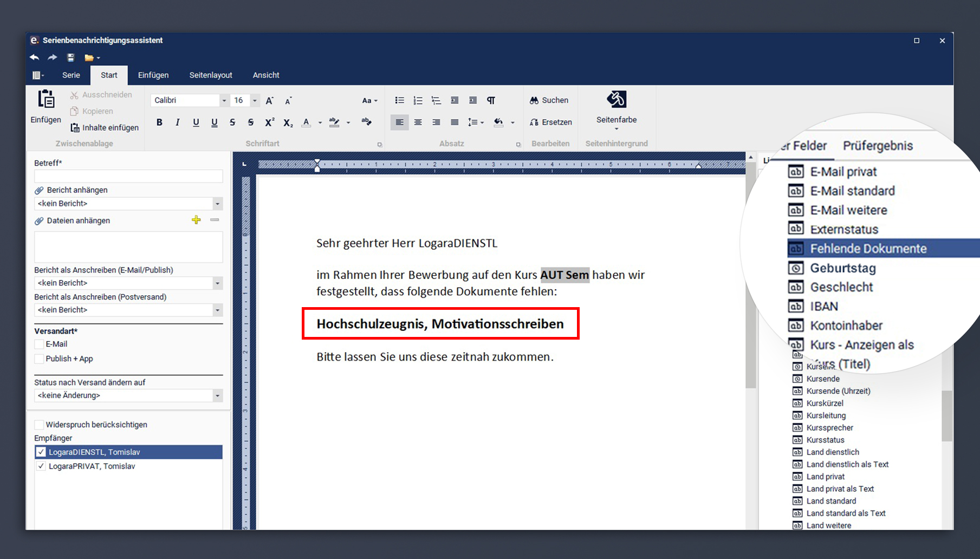Screen dimensions: 980x559
Task: Toggle single underline formatting
Action: click(196, 122)
